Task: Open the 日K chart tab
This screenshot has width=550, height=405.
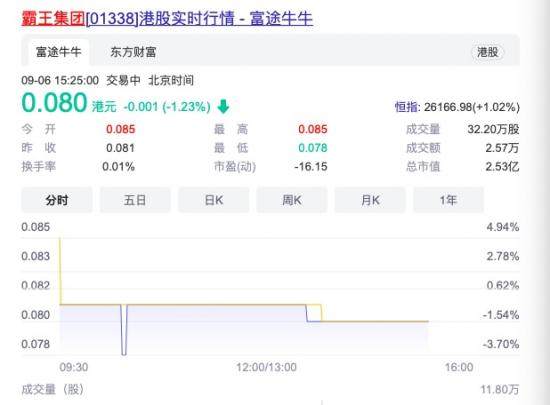Action: (214, 200)
